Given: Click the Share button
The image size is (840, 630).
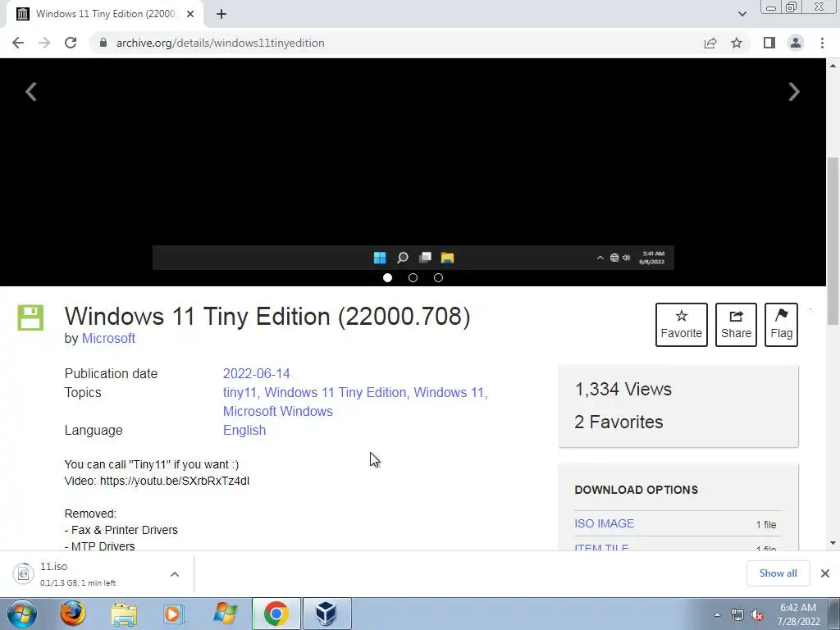Looking at the screenshot, I should (736, 325).
